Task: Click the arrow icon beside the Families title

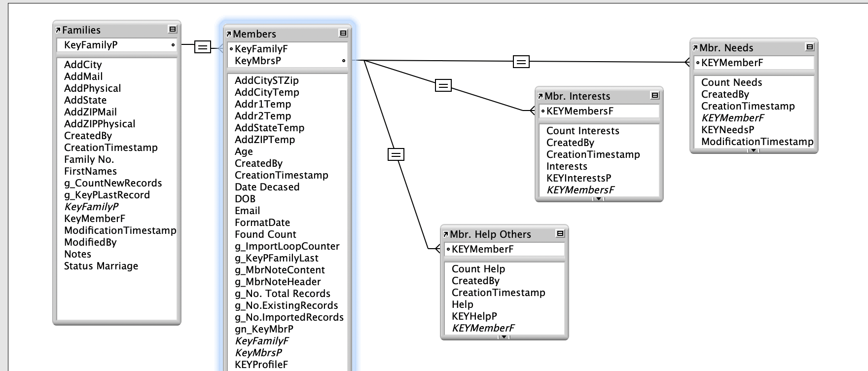Action: click(x=58, y=30)
